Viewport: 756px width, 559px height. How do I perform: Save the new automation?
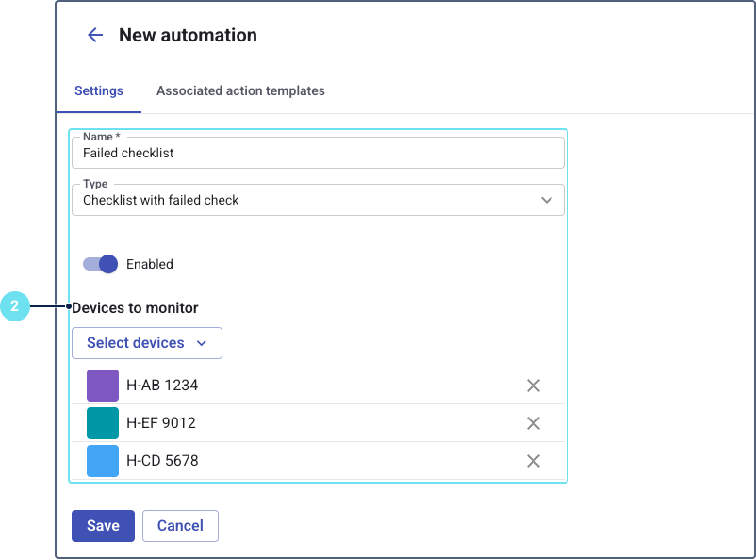point(103,526)
